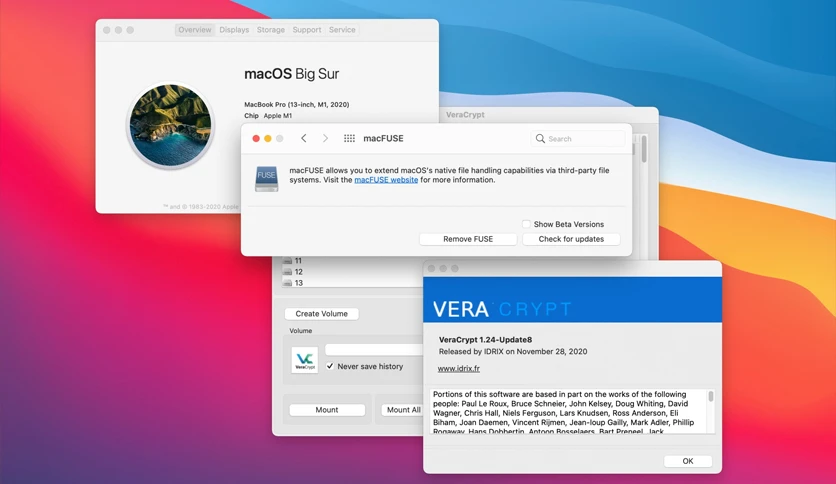Open the macFUSE website link
The height and width of the screenshot is (484, 836).
[386, 180]
